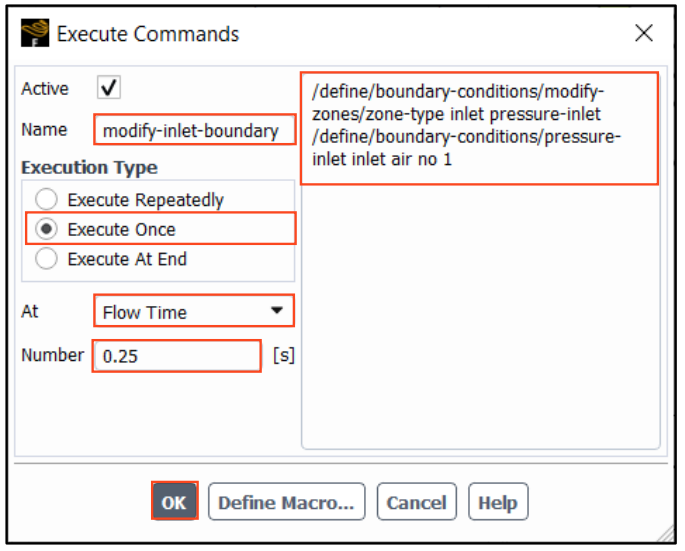This screenshot has height=551, width=685.
Task: Click the Execution Type heading
Action: [x=89, y=167]
